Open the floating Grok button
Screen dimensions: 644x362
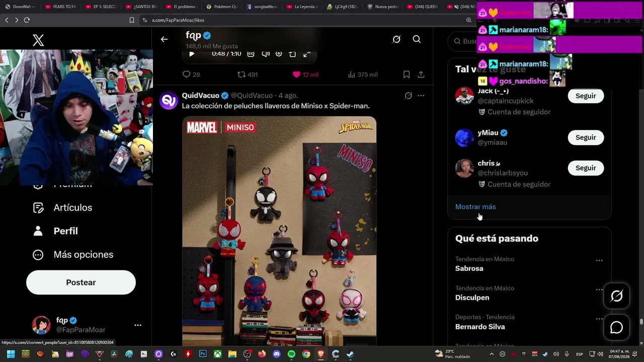pyautogui.click(x=616, y=296)
